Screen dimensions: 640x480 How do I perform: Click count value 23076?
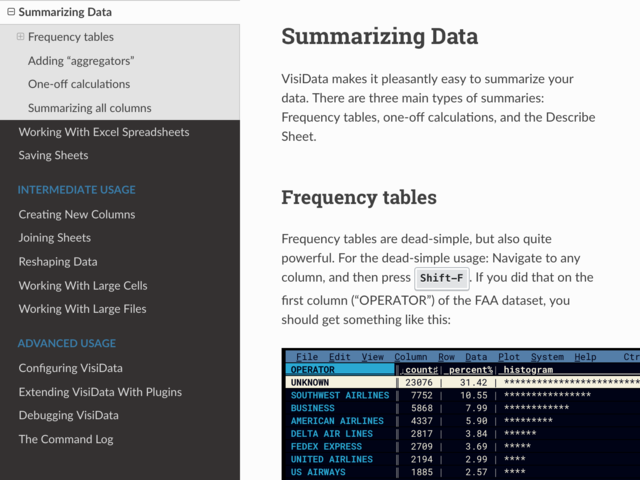point(419,382)
